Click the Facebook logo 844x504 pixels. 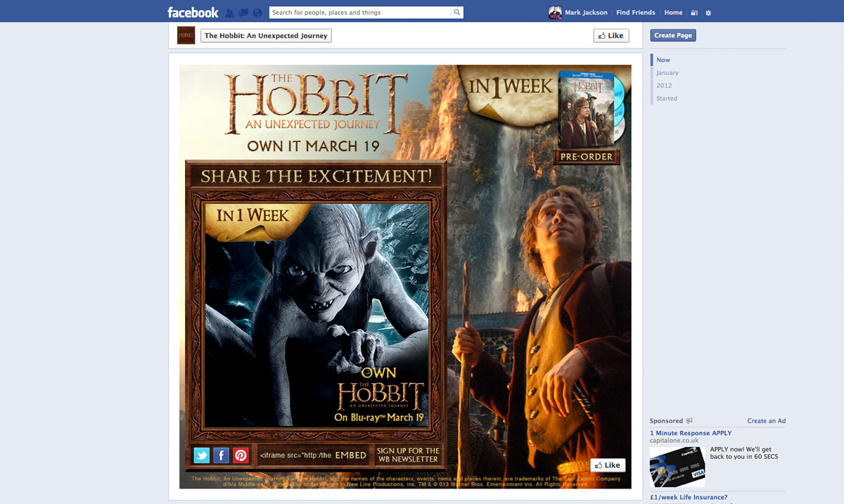(193, 12)
